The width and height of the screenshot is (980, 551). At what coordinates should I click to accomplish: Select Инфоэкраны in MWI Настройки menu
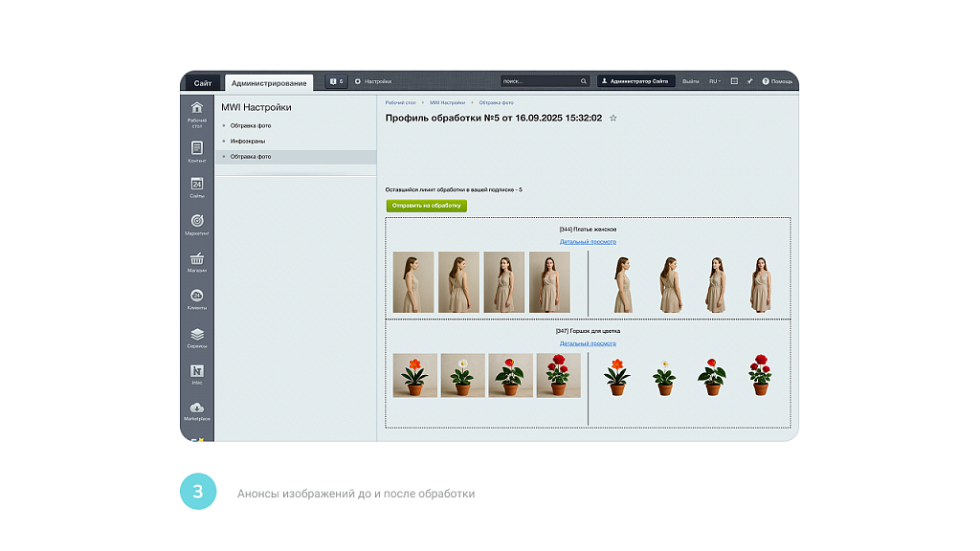(248, 141)
